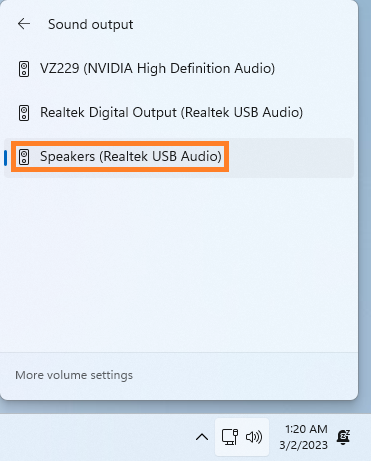Click the 3/2/2023 date in the taskbar

[303, 445]
